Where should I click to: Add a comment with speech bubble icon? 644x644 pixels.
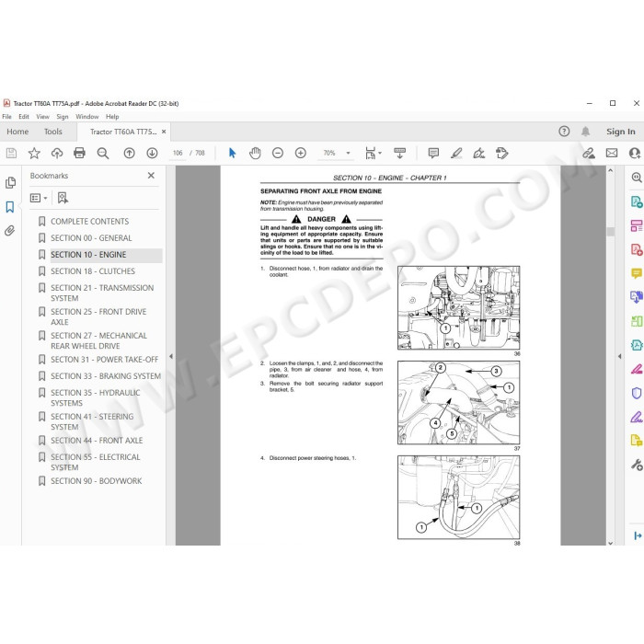[433, 154]
